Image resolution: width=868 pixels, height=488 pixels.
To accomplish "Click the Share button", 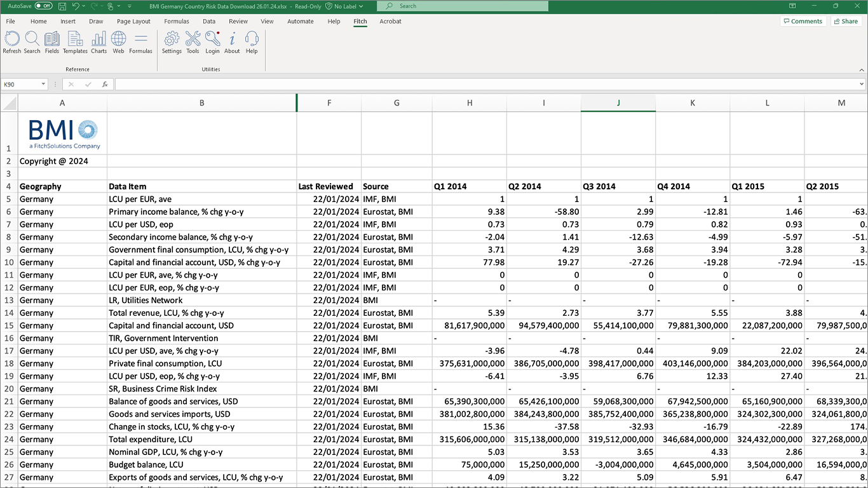I will [846, 21].
